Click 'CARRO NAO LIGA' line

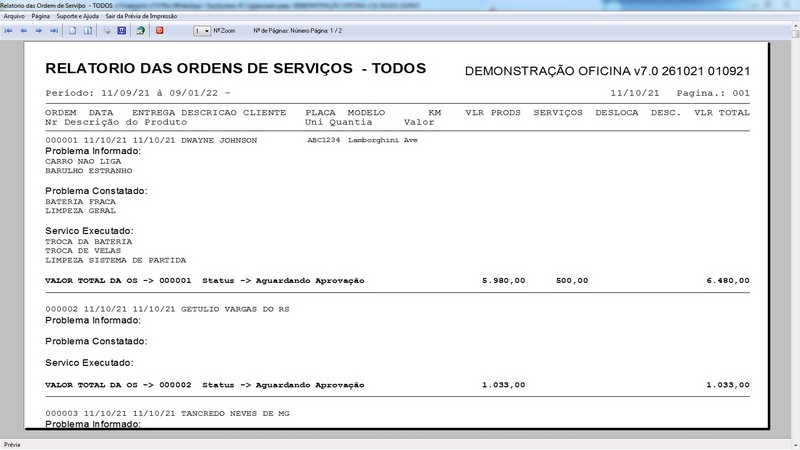[x=83, y=161]
